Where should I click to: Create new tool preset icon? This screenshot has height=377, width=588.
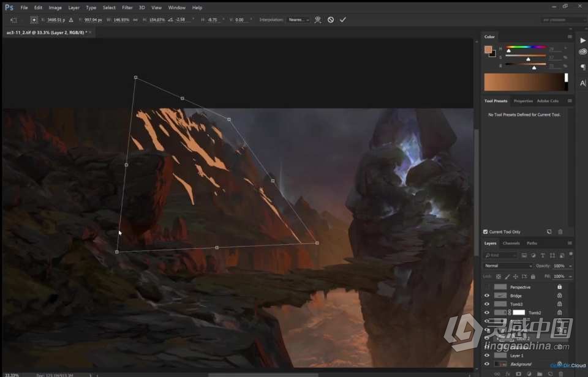549,232
